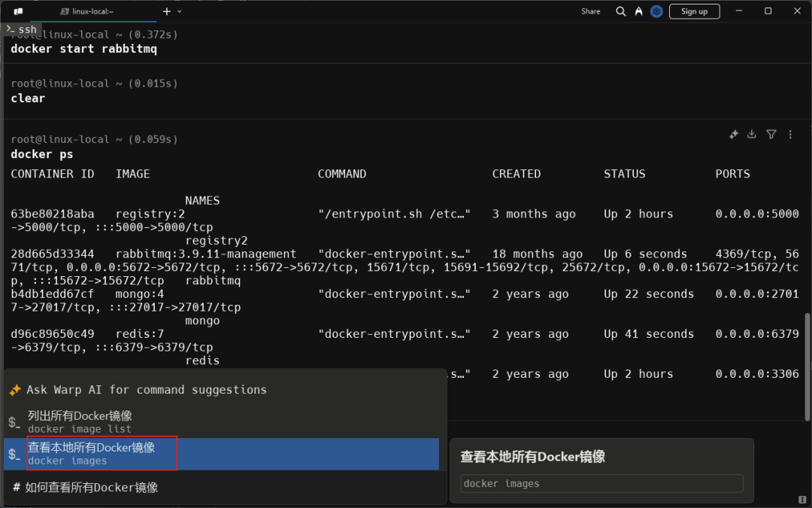Image resolution: width=812 pixels, height=508 pixels.
Task: Open a new tab with the plus button
Action: click(x=166, y=11)
